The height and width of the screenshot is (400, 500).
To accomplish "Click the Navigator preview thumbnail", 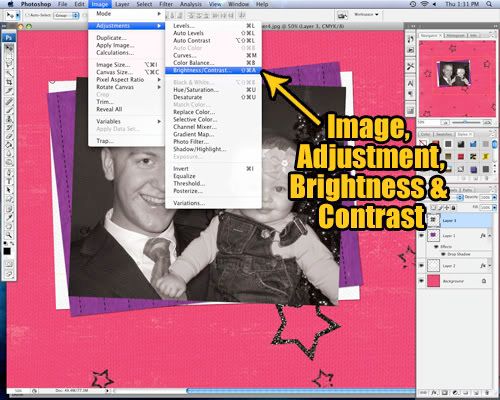I will 457,80.
